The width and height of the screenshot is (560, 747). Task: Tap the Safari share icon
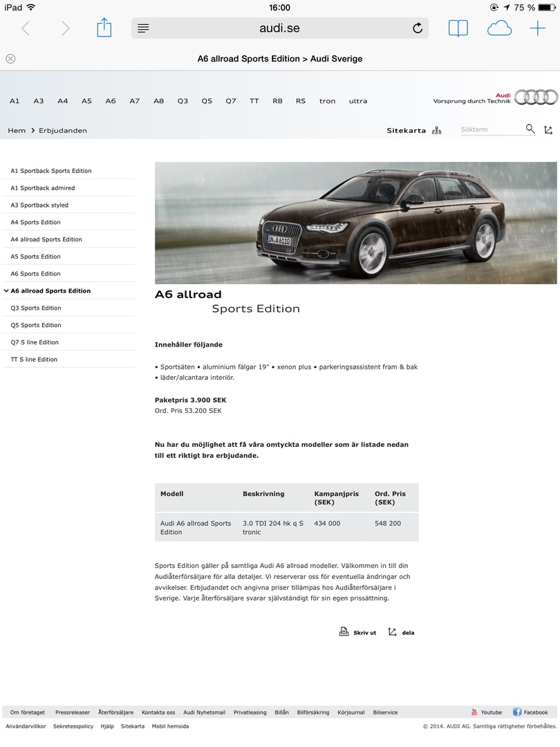click(x=104, y=28)
